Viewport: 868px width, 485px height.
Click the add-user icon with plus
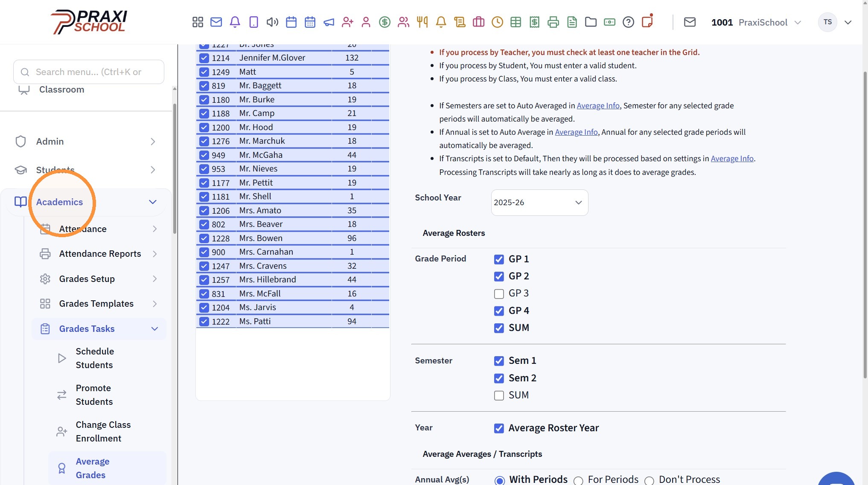pyautogui.click(x=348, y=22)
